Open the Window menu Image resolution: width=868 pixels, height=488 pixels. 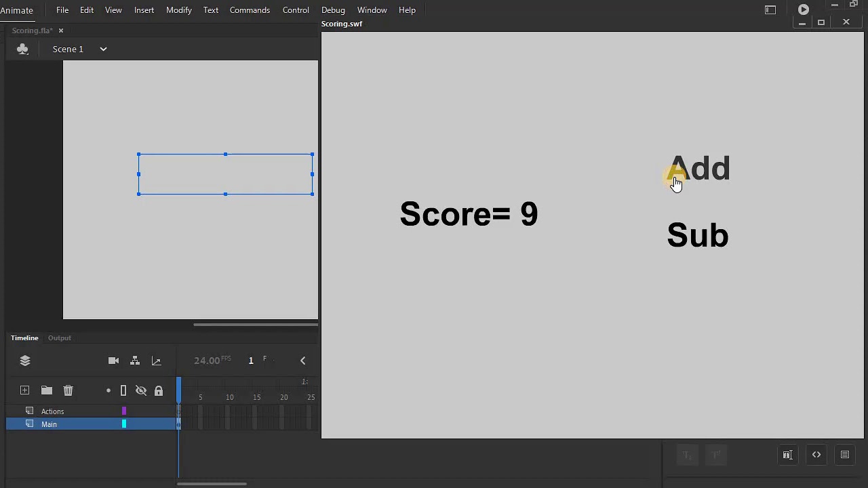click(x=372, y=10)
